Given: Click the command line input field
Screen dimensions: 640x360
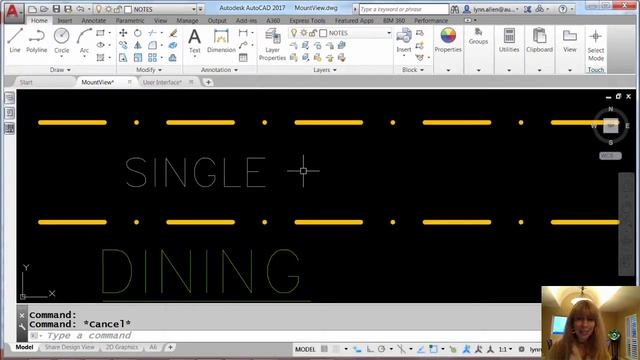Looking at the screenshot, I should tap(286, 336).
